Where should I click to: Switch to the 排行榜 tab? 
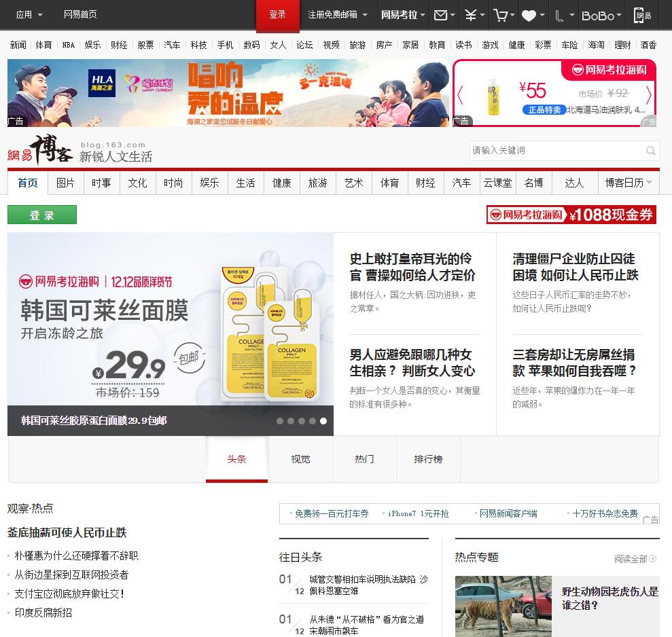click(428, 459)
